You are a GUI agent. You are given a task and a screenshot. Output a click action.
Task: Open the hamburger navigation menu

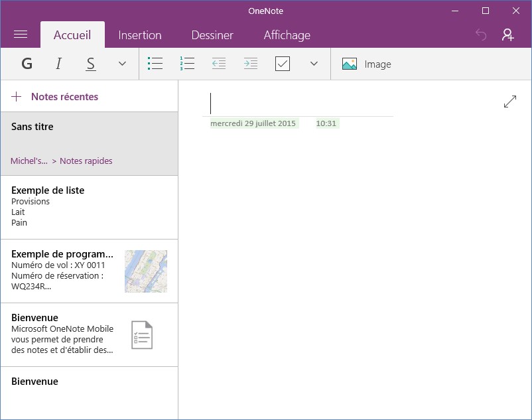click(21, 35)
